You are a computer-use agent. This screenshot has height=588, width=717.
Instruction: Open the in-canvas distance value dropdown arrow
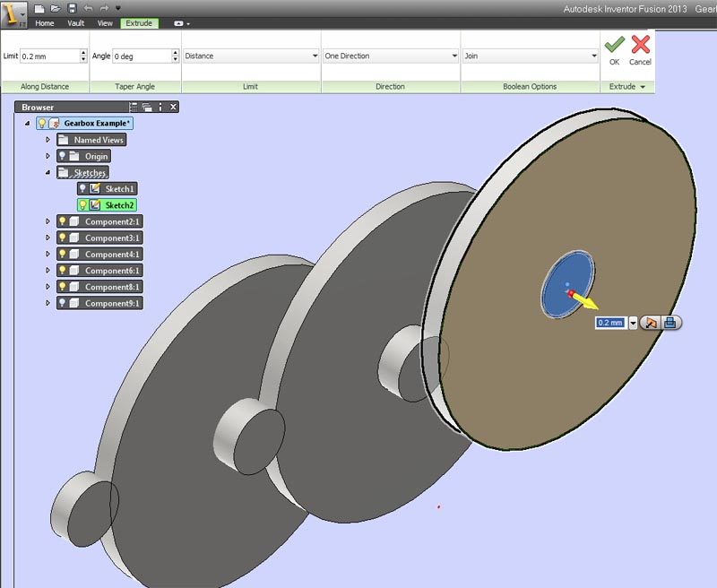[633, 324]
